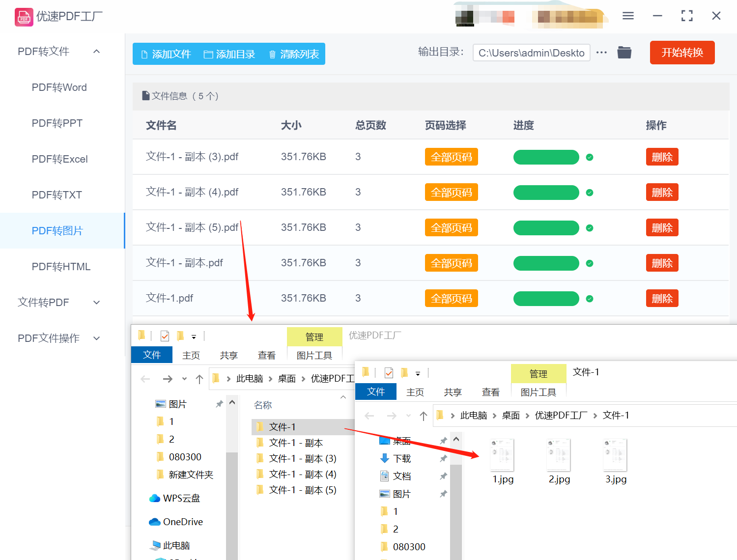Click 全部页码 for 文件-1 - 副本 (4).pdf
The width and height of the screenshot is (737, 560).
[451, 193]
